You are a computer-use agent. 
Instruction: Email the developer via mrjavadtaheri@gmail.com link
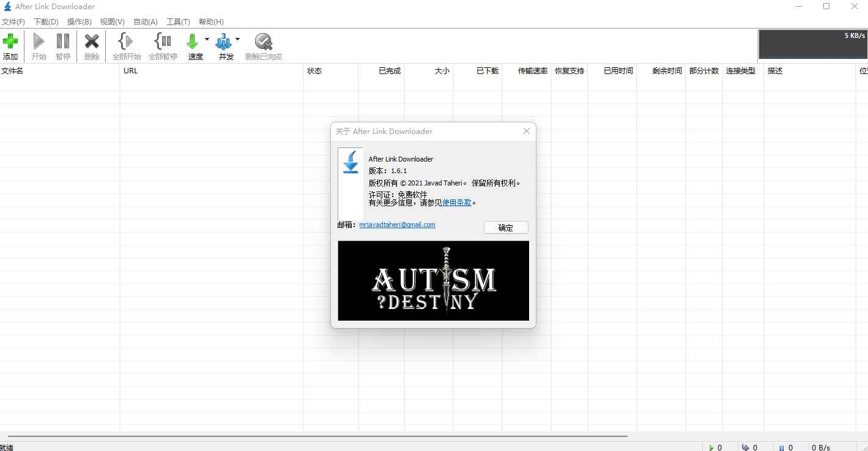(x=397, y=225)
